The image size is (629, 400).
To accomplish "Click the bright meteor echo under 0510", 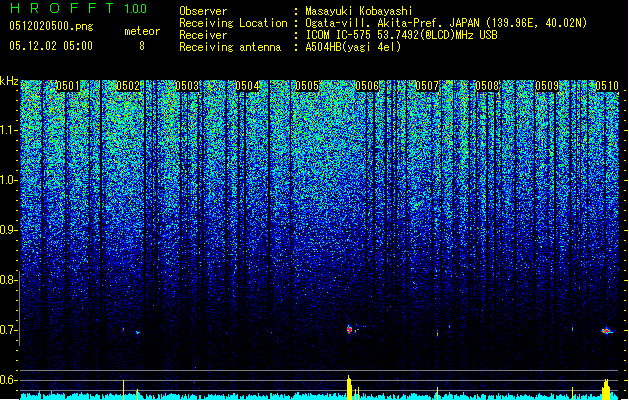I will pos(607,331).
